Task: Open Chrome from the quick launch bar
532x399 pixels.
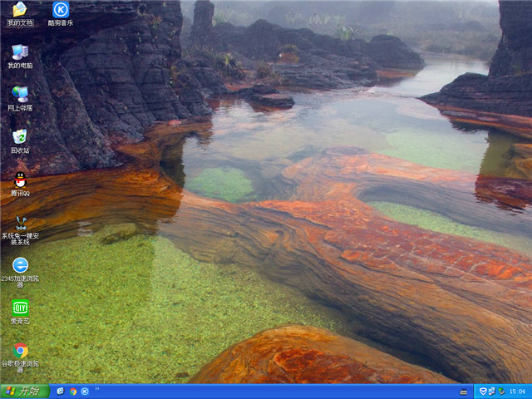Action: pyautogui.click(x=73, y=391)
